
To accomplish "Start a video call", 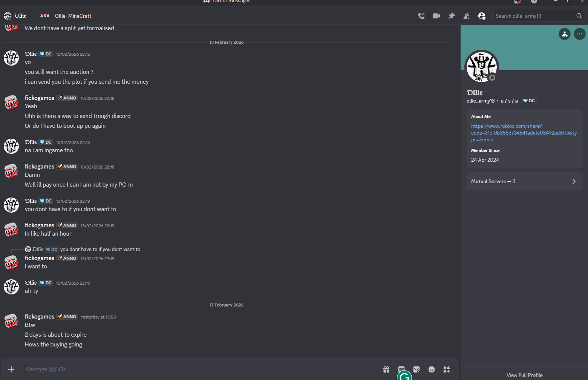I will (x=436, y=16).
